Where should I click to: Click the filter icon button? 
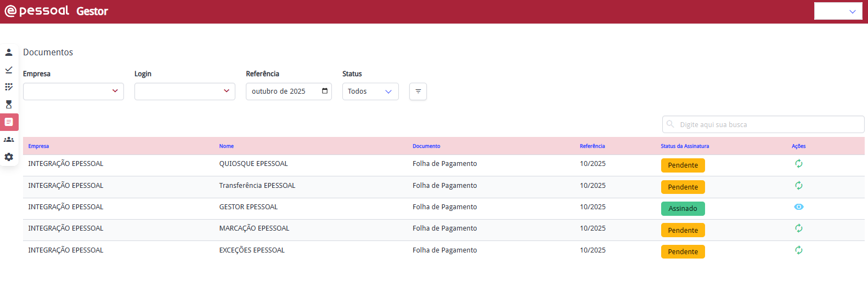[418, 91]
